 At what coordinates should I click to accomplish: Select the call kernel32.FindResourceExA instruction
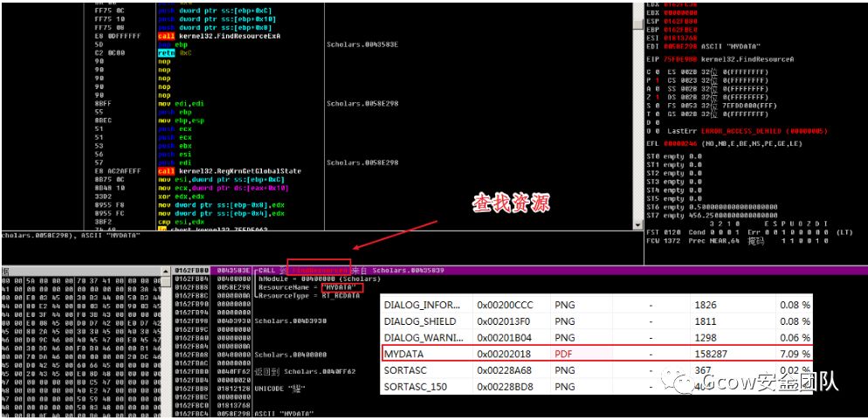[219, 36]
